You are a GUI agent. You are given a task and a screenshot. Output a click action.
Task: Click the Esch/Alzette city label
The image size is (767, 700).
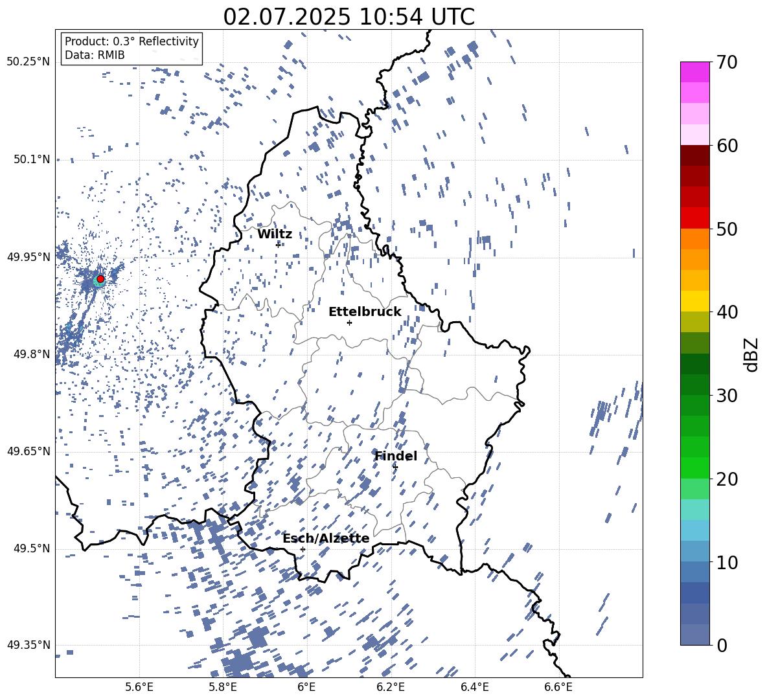(x=326, y=538)
